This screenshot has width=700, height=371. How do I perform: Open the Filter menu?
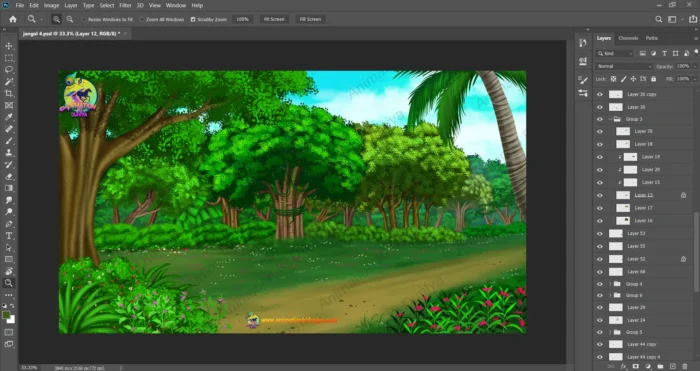click(x=125, y=5)
